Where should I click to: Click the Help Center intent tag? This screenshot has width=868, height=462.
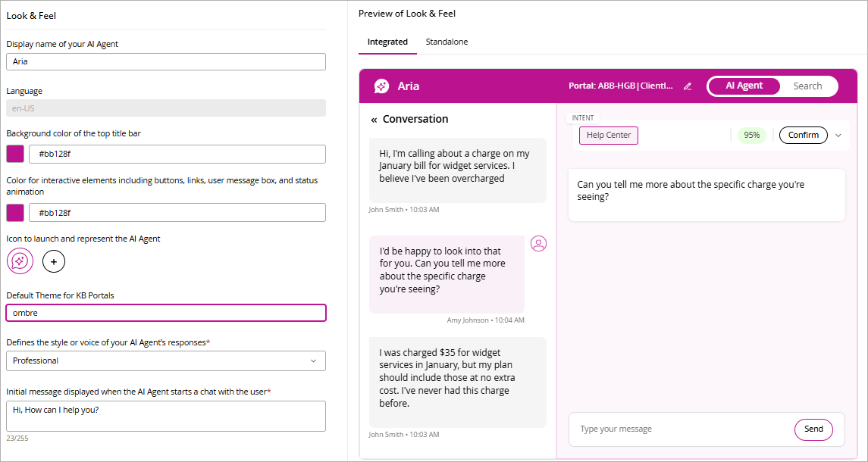[x=609, y=136]
